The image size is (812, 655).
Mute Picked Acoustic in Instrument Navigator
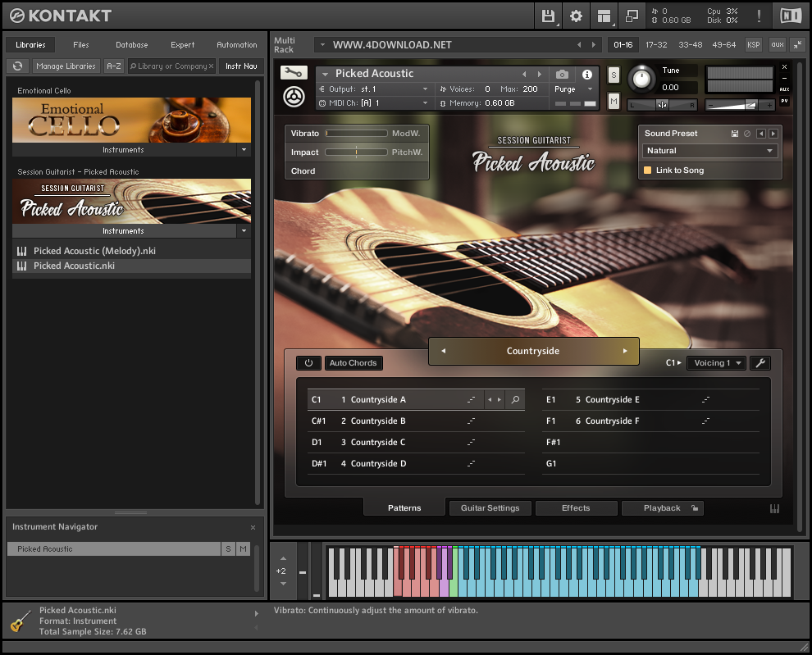coord(243,549)
